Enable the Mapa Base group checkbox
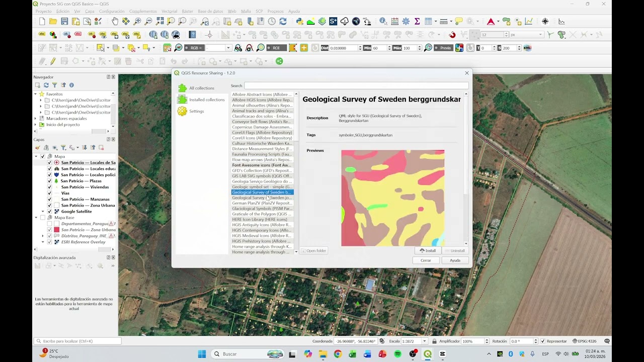The height and width of the screenshot is (362, 644). pyautogui.click(x=42, y=218)
